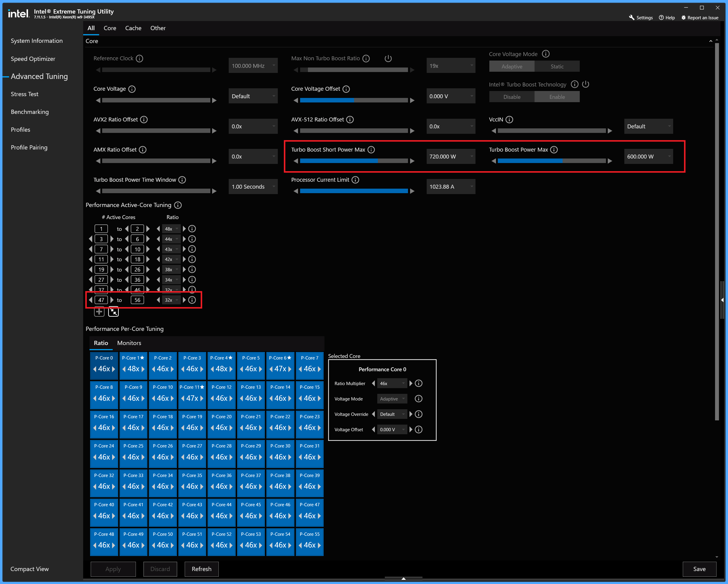Go to Stress Test page
Screen dimensions: 728x584
25,94
